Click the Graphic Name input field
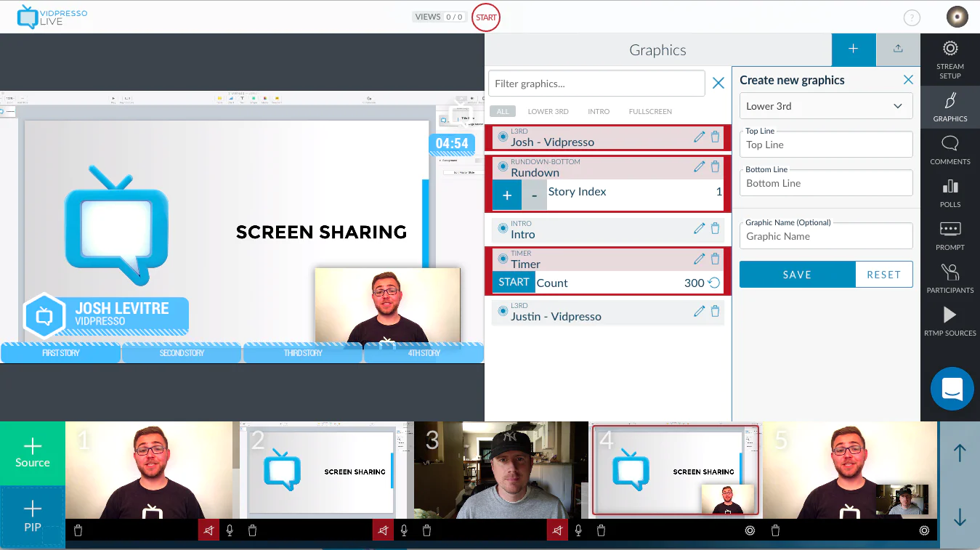The height and width of the screenshot is (550, 980). pyautogui.click(x=826, y=236)
